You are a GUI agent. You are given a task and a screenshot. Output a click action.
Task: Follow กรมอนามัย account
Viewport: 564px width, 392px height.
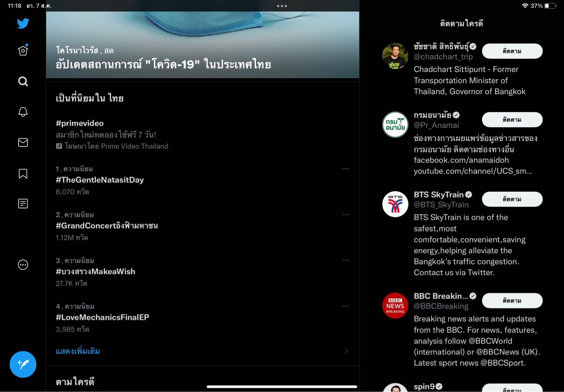512,120
